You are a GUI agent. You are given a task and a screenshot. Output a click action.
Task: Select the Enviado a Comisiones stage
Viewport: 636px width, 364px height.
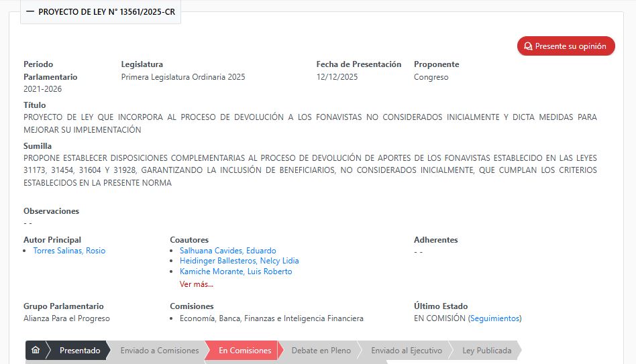pyautogui.click(x=159, y=351)
